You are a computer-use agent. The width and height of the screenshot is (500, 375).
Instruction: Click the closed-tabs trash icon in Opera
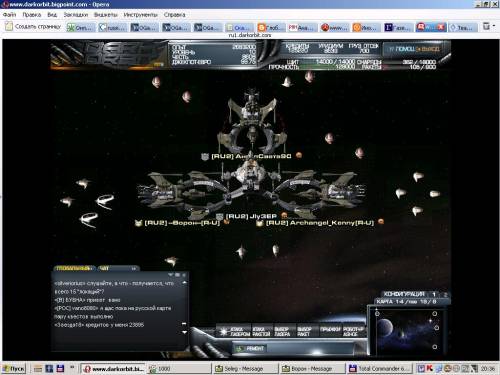click(x=487, y=26)
